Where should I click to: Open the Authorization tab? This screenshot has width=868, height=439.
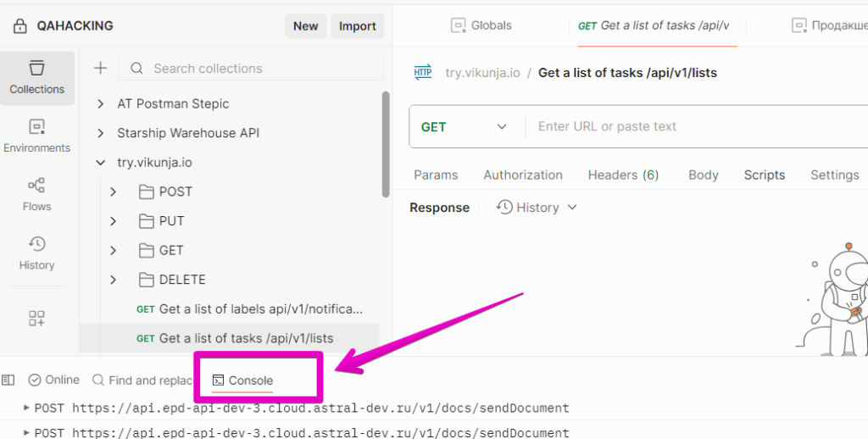click(522, 175)
